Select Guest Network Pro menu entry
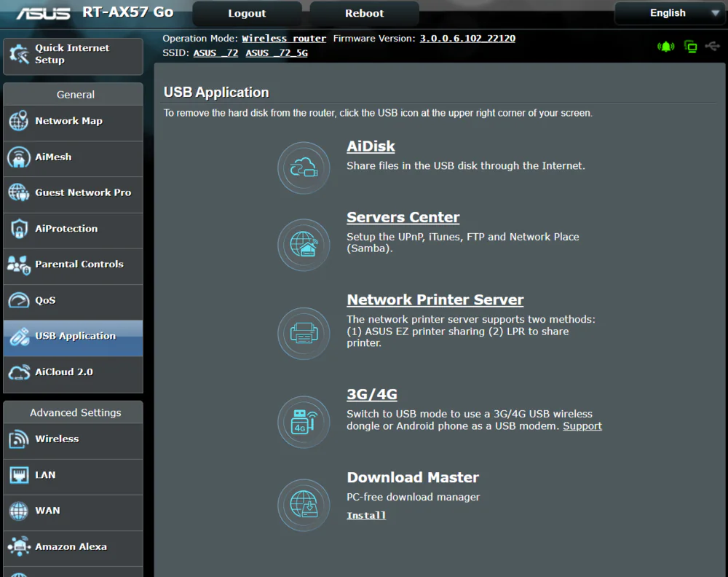Viewport: 728px width, 577px height. point(73,193)
